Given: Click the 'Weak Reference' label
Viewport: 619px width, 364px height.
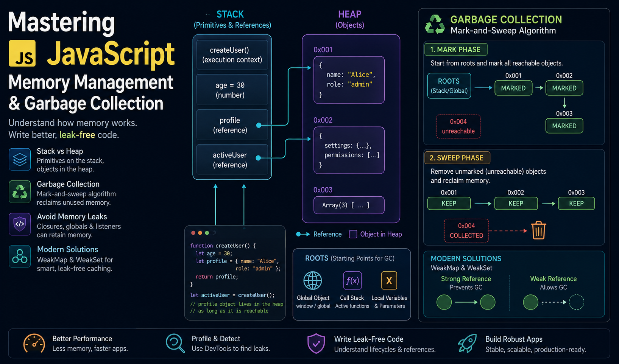Looking at the screenshot, I should (x=554, y=279).
